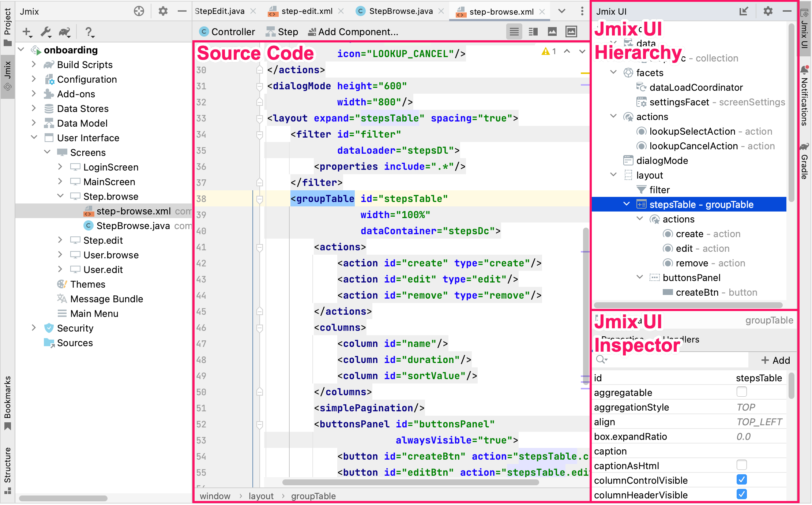
Task: Click the Step entity button
Action: [x=282, y=32]
